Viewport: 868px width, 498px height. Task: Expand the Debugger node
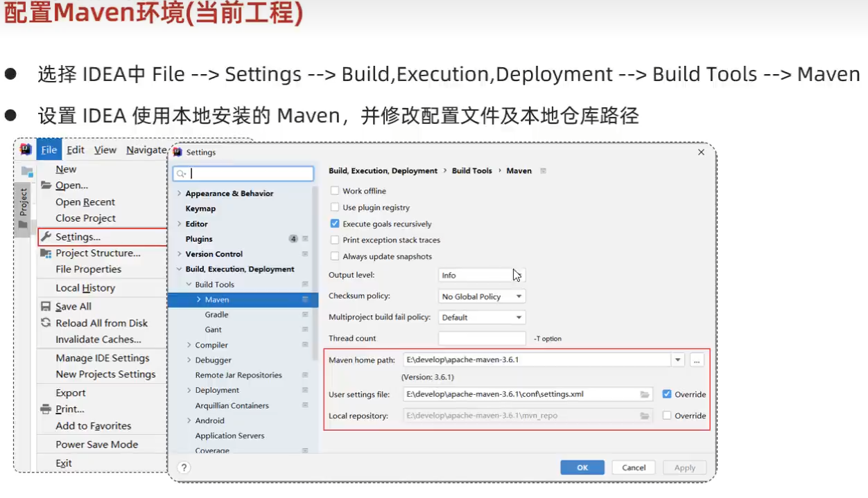(189, 360)
